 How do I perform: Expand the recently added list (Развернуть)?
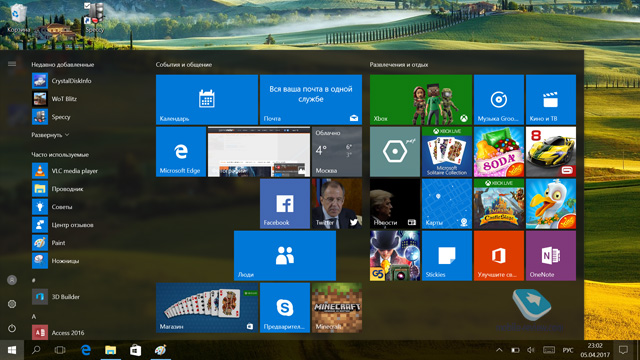click(x=50, y=135)
